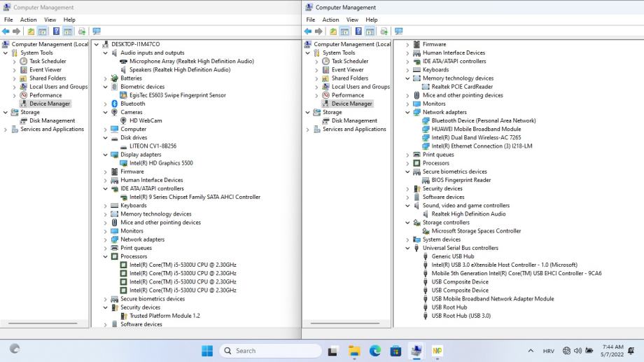Expand Bluetooth category
The image size is (644, 362).
(105, 104)
